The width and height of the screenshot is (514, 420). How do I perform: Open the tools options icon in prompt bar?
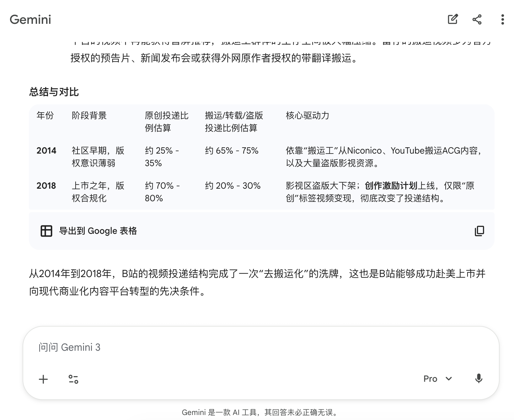[x=74, y=379]
